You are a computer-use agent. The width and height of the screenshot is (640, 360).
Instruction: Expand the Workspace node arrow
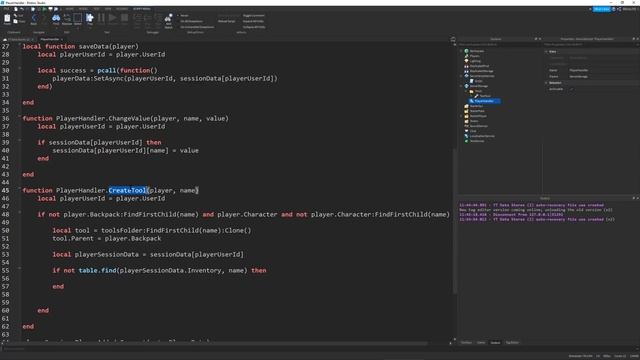(x=461, y=51)
